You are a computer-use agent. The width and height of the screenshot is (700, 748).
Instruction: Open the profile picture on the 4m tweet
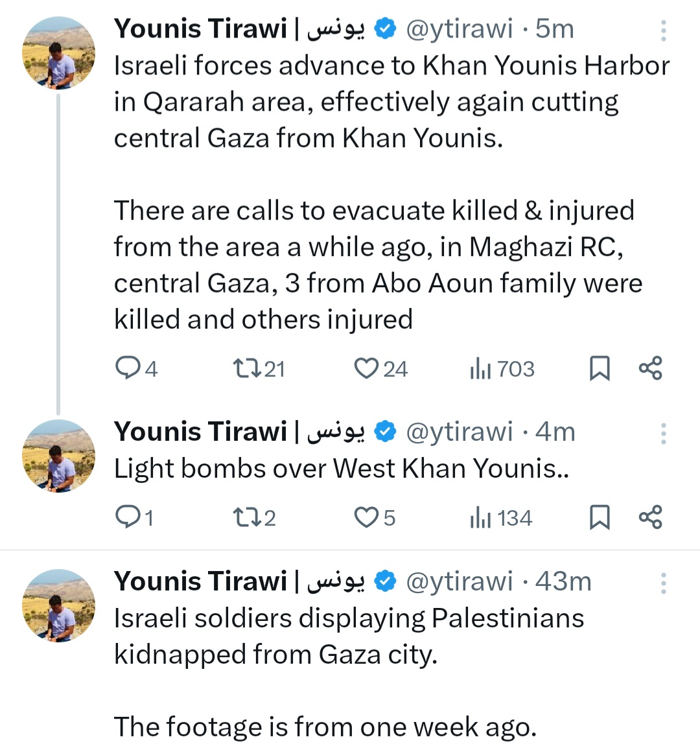coord(58,456)
